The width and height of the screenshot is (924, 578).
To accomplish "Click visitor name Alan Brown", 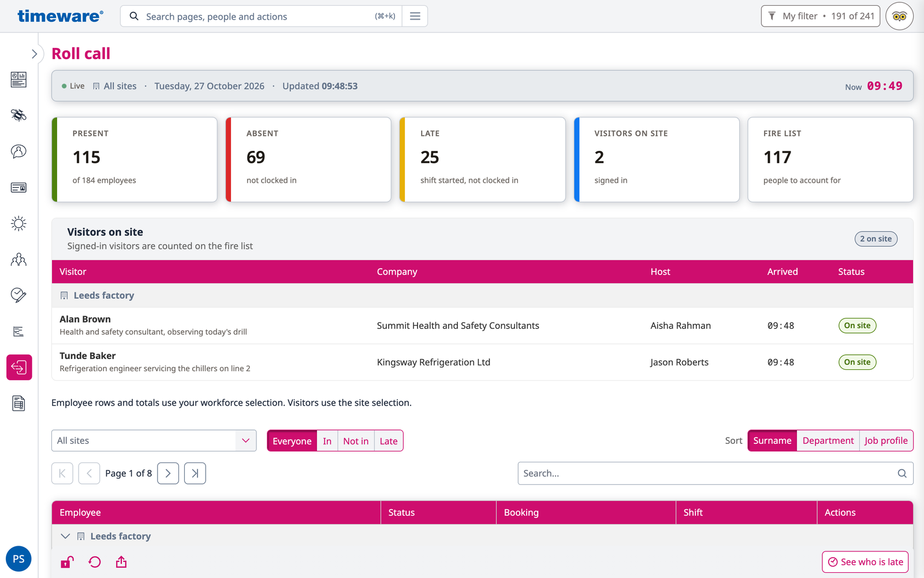I will click(85, 319).
